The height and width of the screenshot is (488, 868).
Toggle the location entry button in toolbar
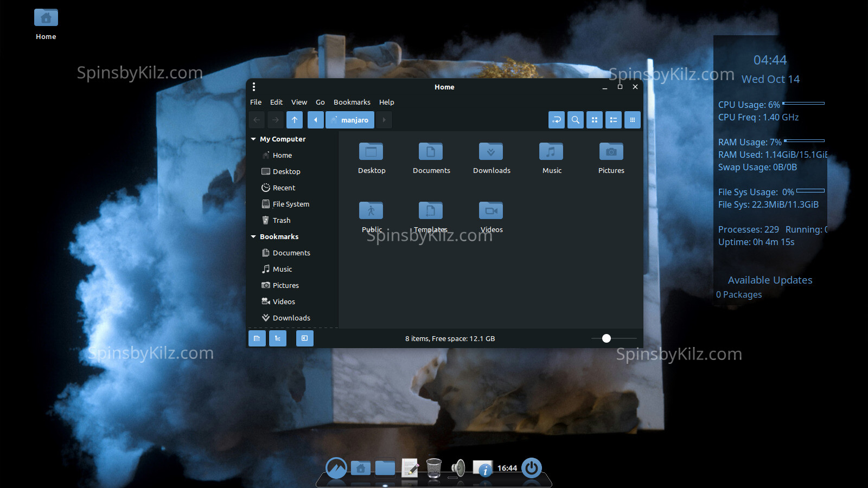coord(557,120)
